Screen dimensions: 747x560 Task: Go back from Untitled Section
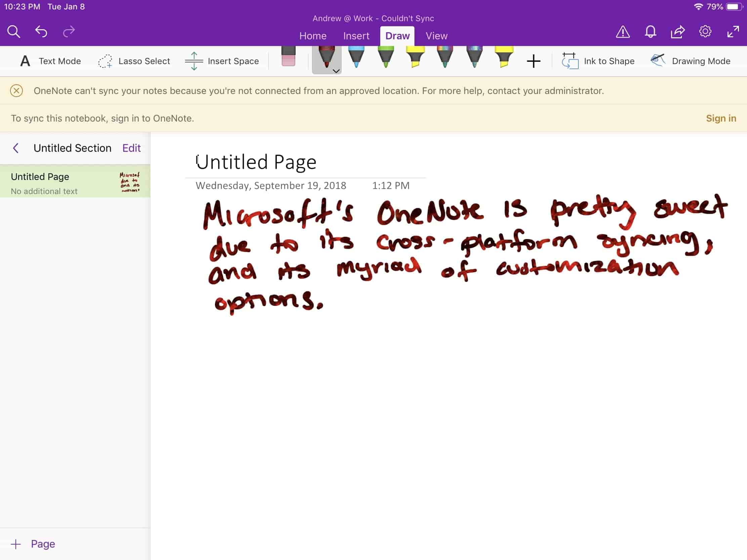pos(16,148)
